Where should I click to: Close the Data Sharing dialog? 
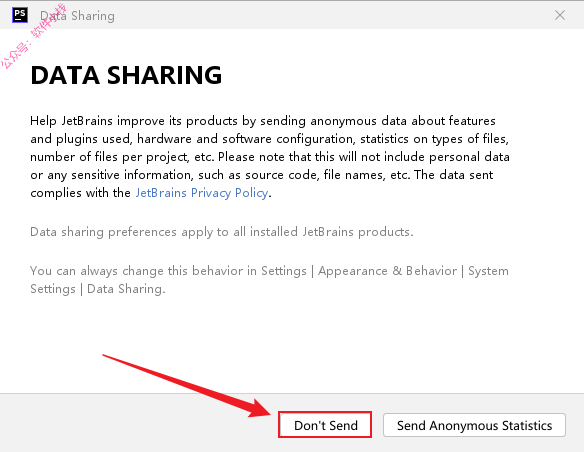pos(560,15)
